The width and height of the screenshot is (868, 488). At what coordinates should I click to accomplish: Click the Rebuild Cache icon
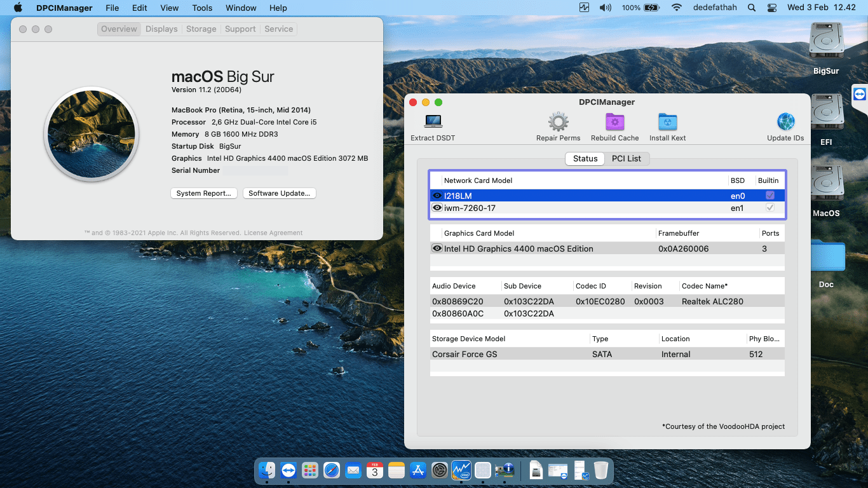coord(614,124)
